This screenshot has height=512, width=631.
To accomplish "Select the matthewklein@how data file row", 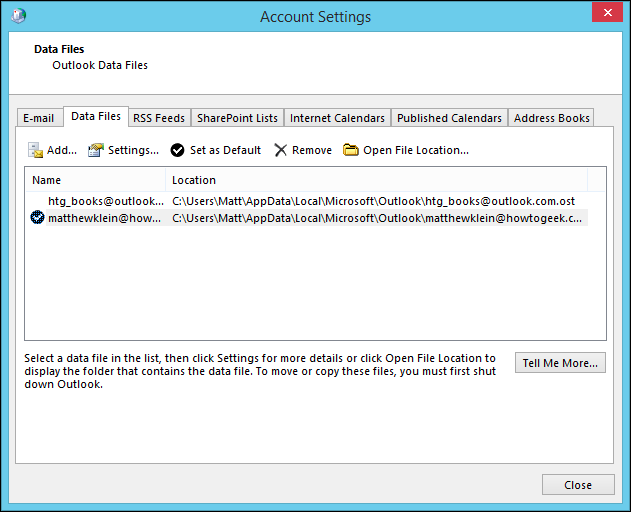I will point(105,218).
